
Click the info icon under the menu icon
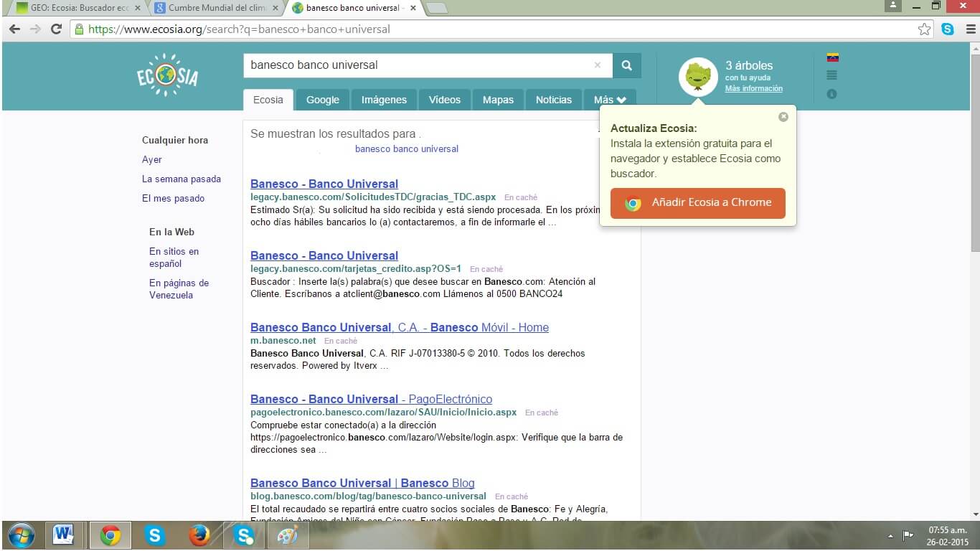[x=831, y=94]
